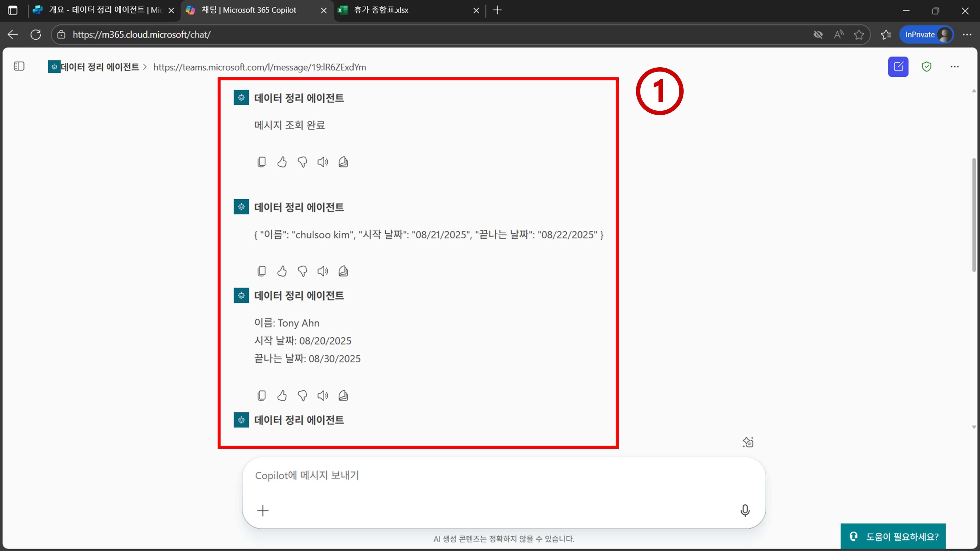980x551 pixels.
Task: Open the chat more options ellipsis
Action: [x=955, y=67]
